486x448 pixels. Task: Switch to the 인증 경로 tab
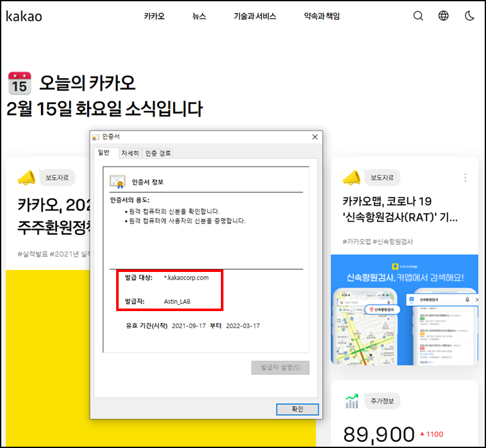coord(158,153)
